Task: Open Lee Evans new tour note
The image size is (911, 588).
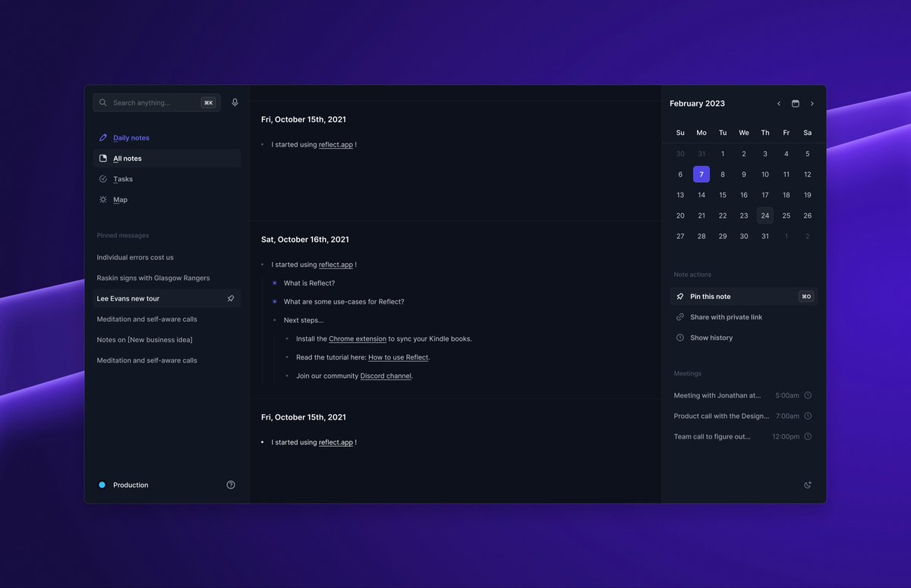Action: click(x=167, y=299)
